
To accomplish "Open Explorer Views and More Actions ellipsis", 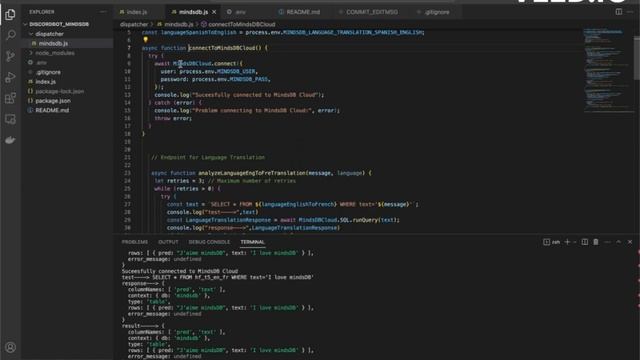I will pyautogui.click(x=103, y=12).
